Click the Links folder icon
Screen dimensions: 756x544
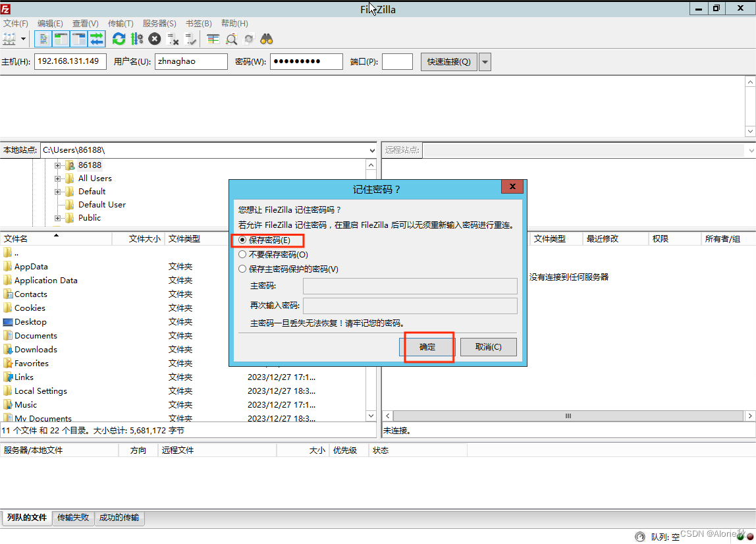(x=8, y=377)
